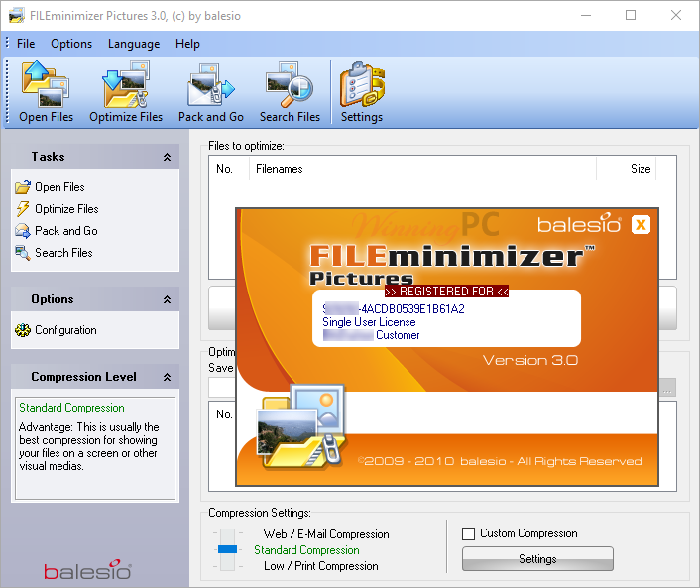Image resolution: width=700 pixels, height=588 pixels.
Task: Click the Compression Level panel header title
Action: point(83,377)
